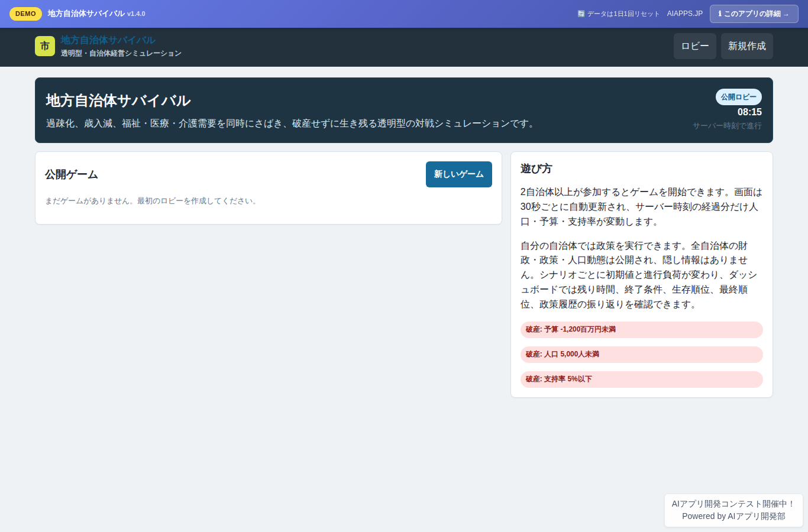Click the top bar title 地方自治体サバイバル

coord(86,14)
